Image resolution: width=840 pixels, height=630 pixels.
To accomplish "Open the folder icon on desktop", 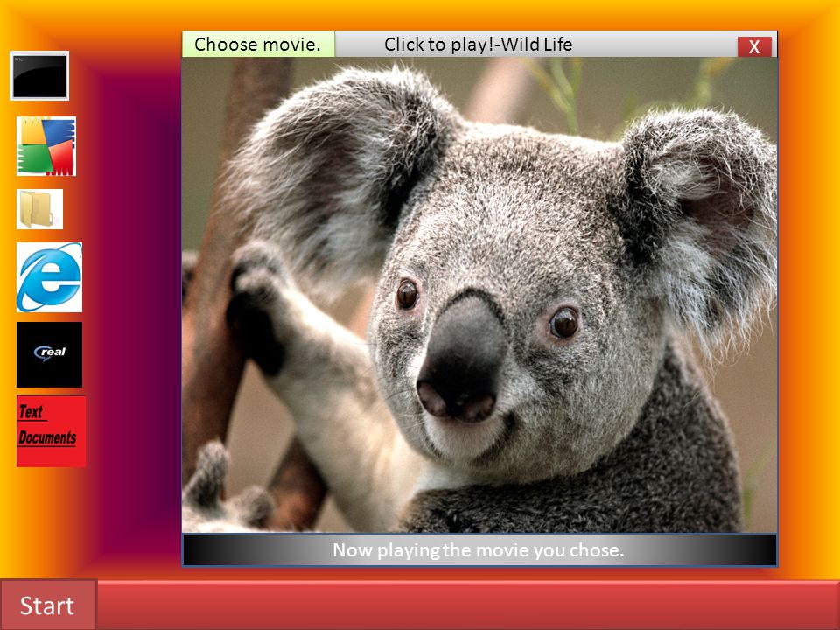I will click(39, 209).
